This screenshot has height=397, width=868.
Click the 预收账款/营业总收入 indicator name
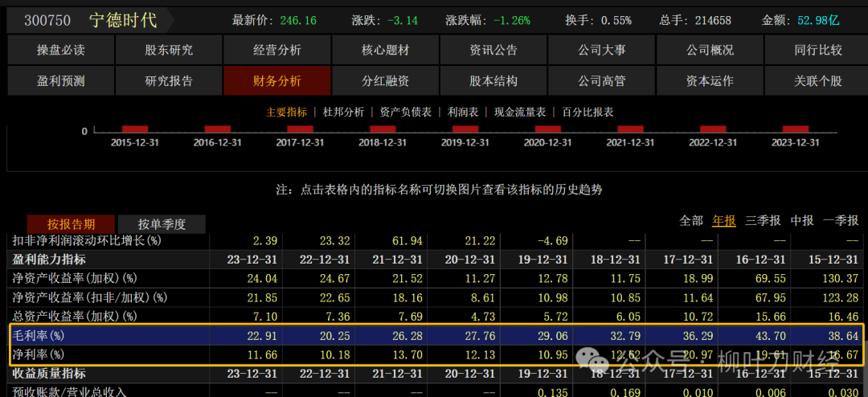70,391
